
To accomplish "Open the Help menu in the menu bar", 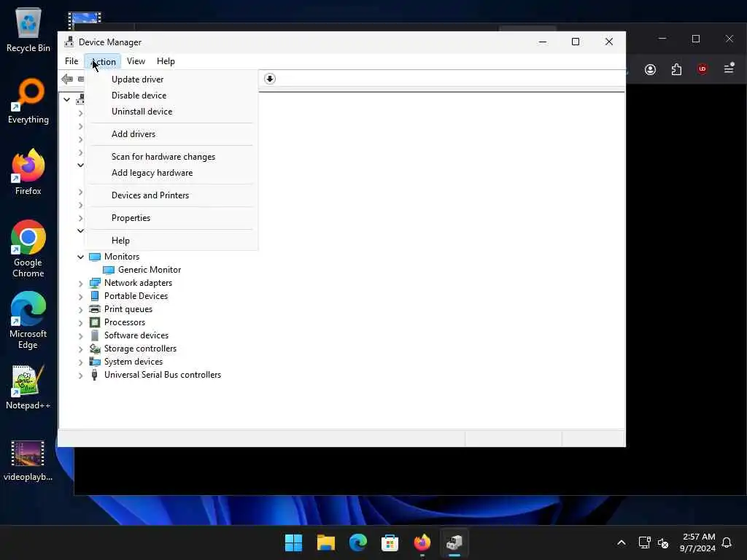I will [x=166, y=61].
